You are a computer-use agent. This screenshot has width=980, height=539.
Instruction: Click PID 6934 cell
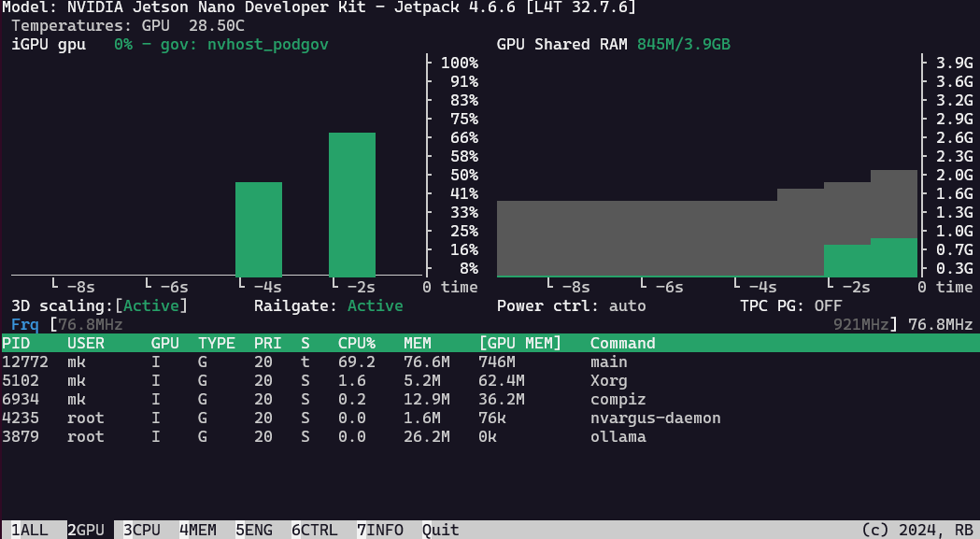point(20,400)
